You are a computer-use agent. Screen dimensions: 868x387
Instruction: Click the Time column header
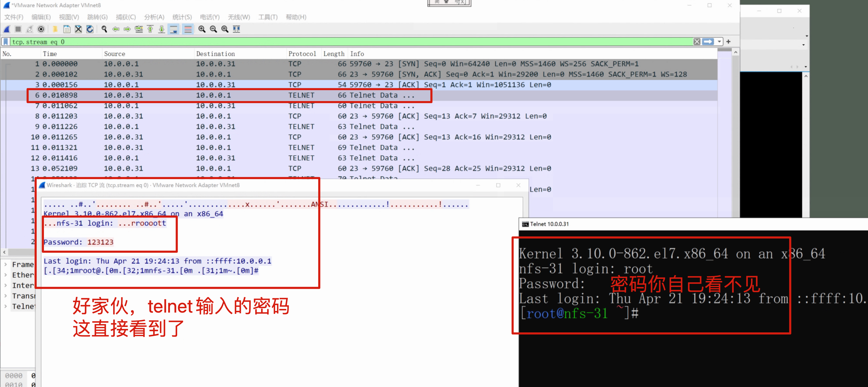(x=50, y=54)
